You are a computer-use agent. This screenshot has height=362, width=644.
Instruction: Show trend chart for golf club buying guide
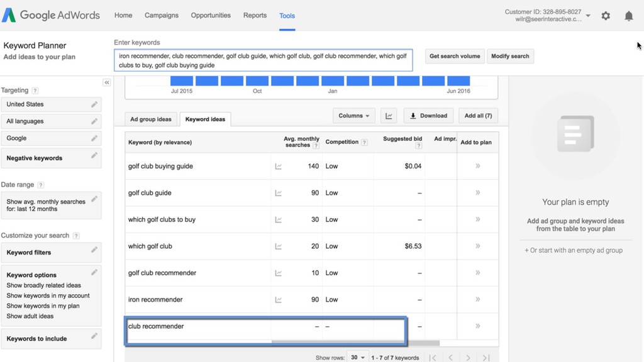(x=278, y=166)
